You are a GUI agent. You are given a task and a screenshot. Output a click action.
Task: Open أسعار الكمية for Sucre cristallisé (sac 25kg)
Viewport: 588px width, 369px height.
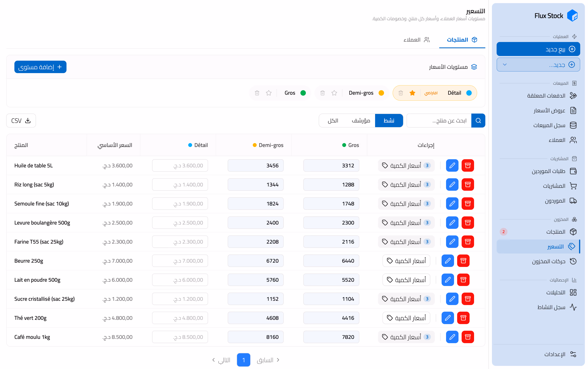coord(406,299)
